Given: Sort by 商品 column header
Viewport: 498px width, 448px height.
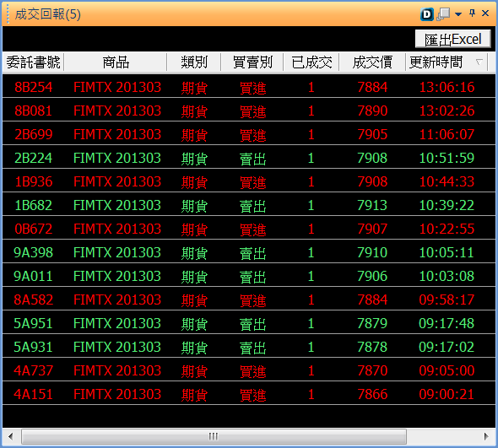Looking at the screenshot, I should (x=116, y=62).
